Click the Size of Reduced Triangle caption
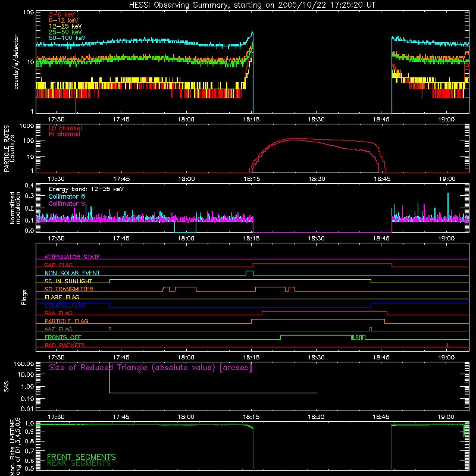The image size is (476, 476). pos(151,368)
